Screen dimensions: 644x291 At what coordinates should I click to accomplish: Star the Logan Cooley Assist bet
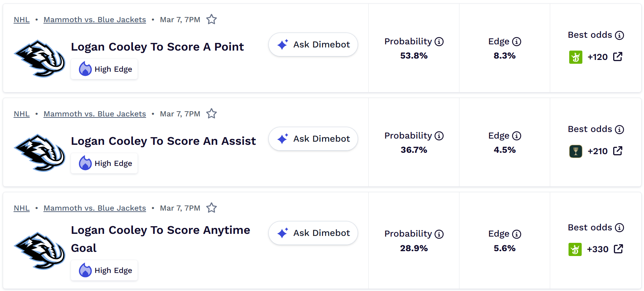click(x=211, y=114)
